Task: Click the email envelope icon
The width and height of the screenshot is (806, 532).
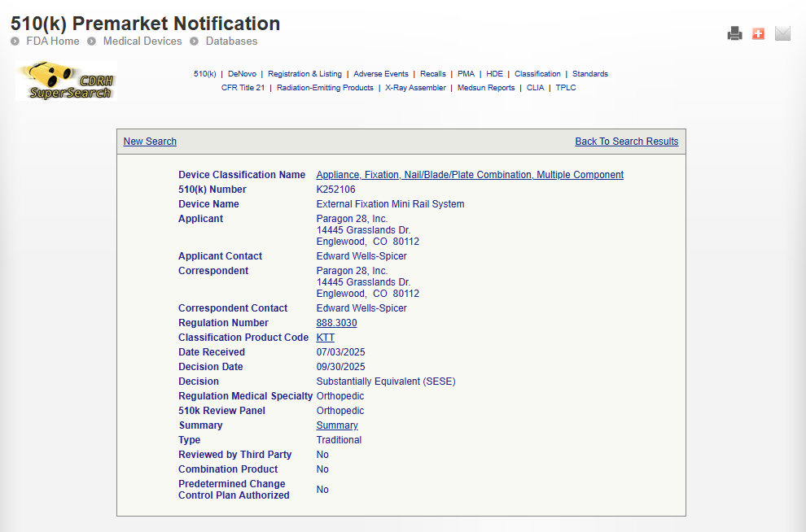Action: pos(782,33)
